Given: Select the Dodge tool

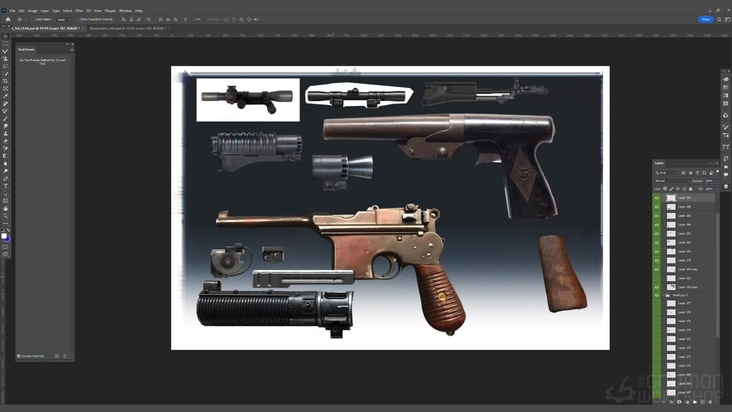Looking at the screenshot, I should 6,171.
